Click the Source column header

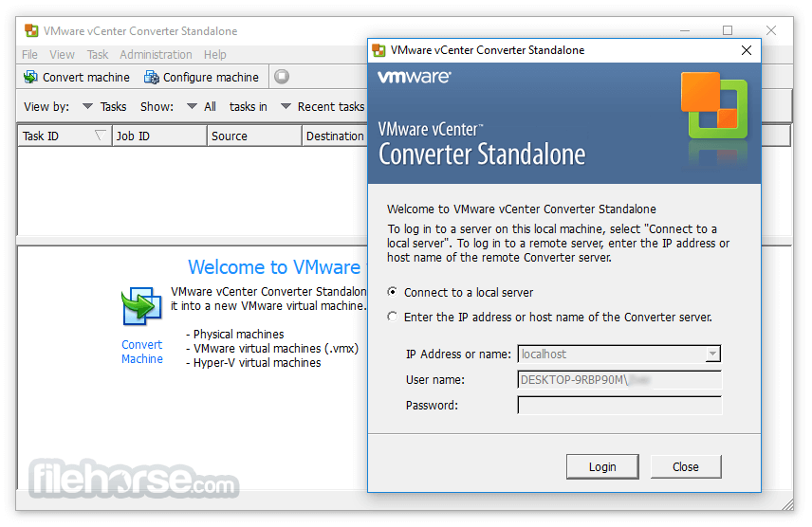pyautogui.click(x=254, y=136)
